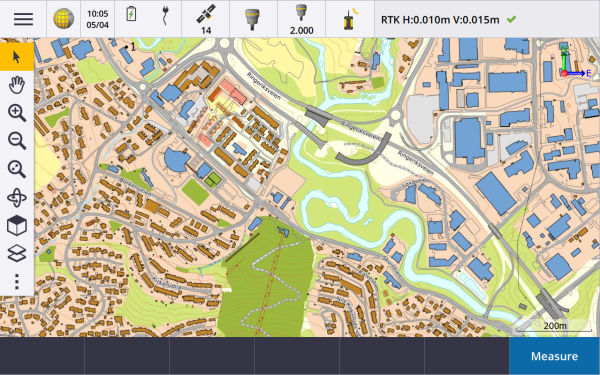The height and width of the screenshot is (375, 600).
Task: Open the layer manager stack icon
Action: pos(17,253)
